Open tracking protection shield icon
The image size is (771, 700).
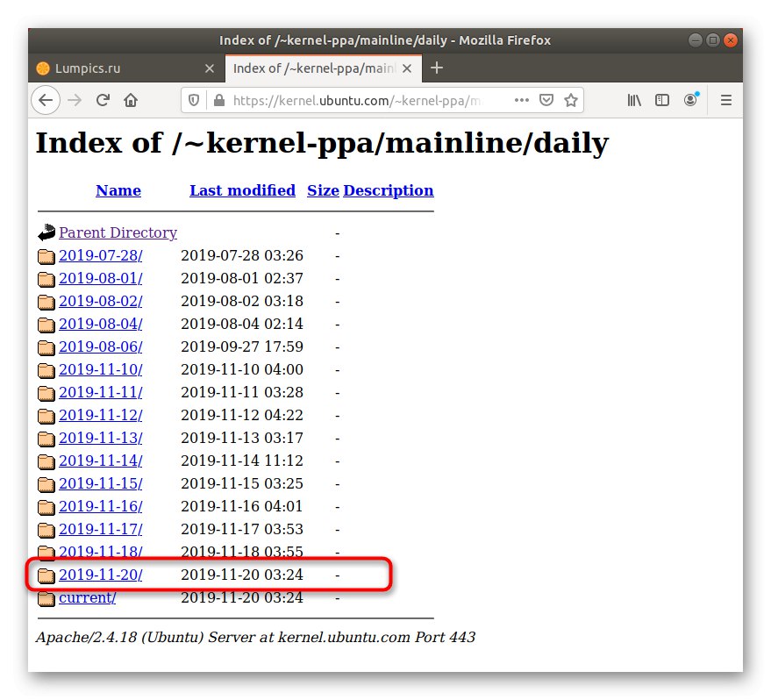(194, 100)
